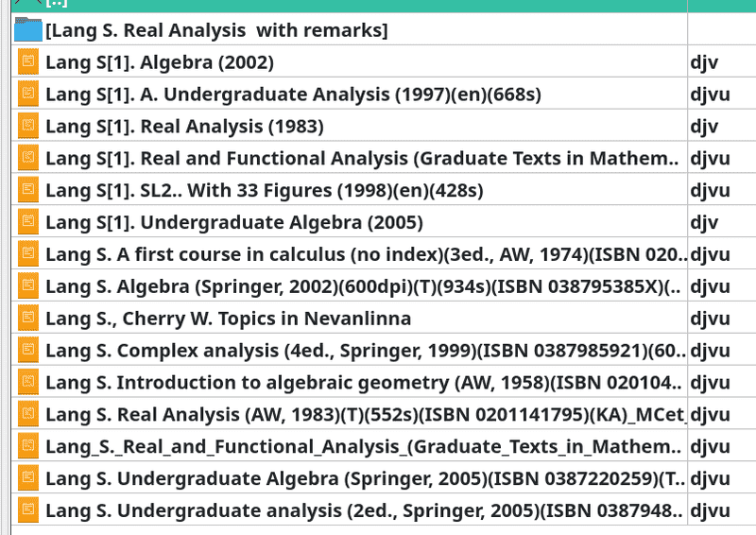Click the icon of Lang S., Cherry W. Topics in Nevanlinna

(x=28, y=318)
